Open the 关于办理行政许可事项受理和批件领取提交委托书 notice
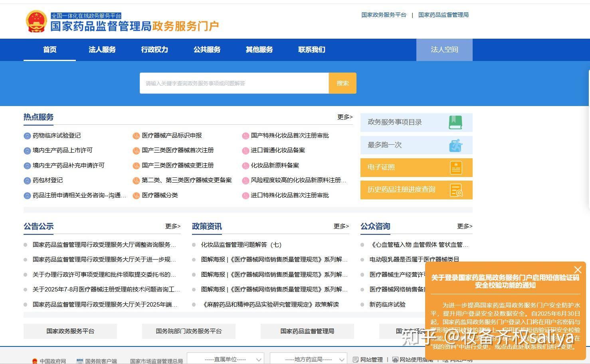The width and height of the screenshot is (590, 364). (x=104, y=275)
